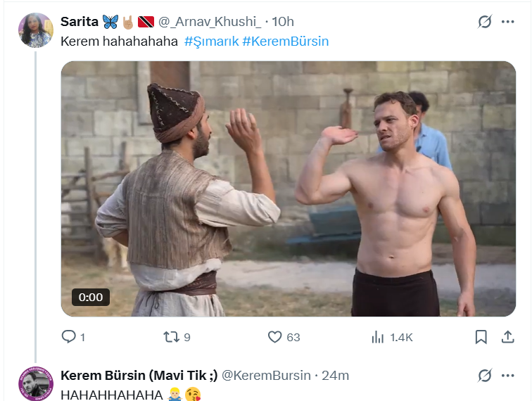This screenshot has width=532, height=401.
Task: Visit the @KeremBursin handle link
Action: (x=266, y=376)
